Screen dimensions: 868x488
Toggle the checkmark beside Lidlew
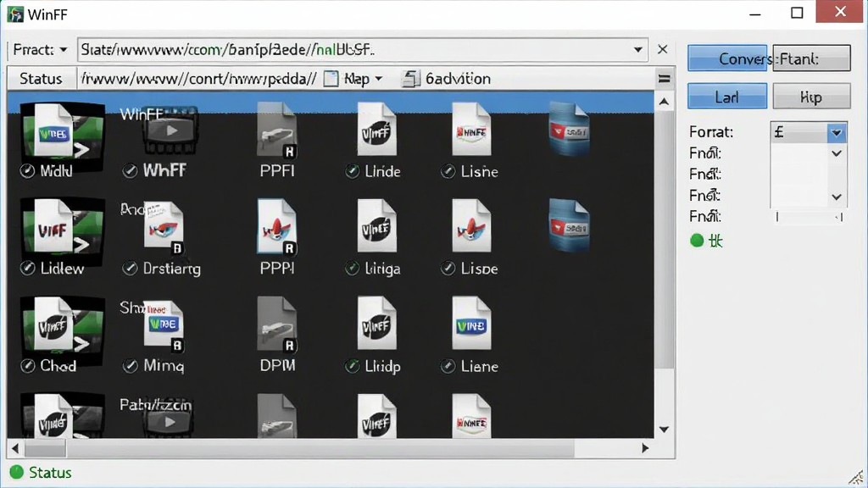tap(27, 269)
